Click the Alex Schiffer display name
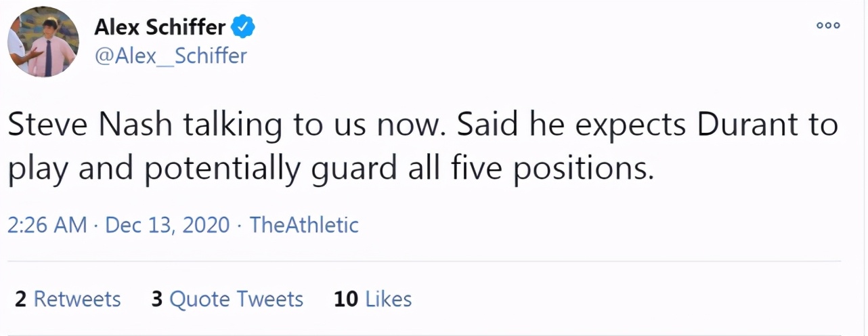The height and width of the screenshot is (336, 868). pyautogui.click(x=160, y=27)
